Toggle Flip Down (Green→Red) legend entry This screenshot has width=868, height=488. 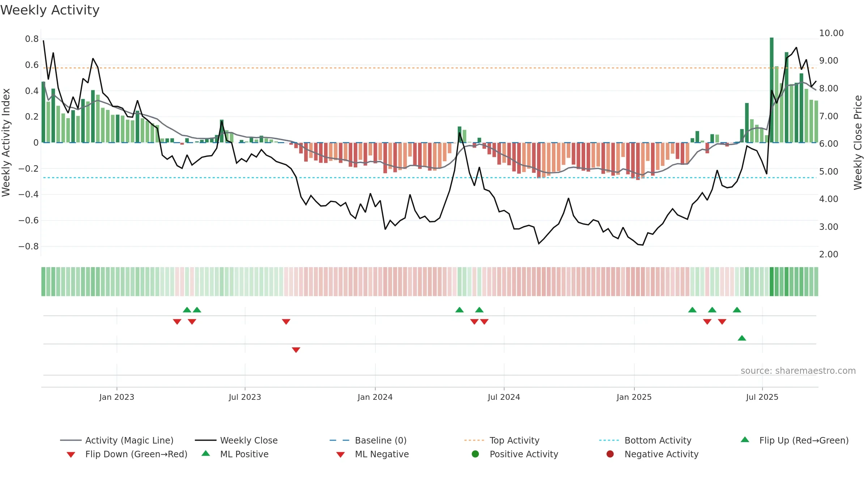point(127,454)
